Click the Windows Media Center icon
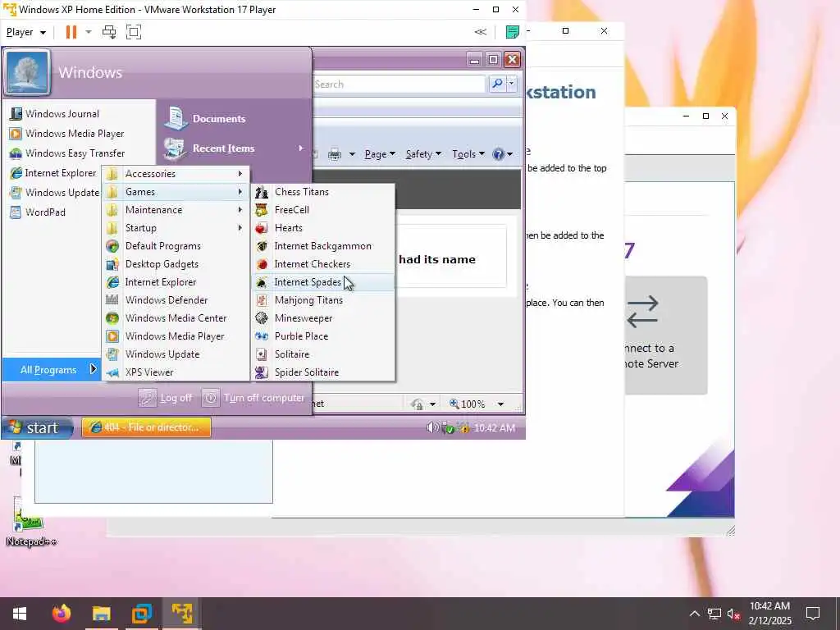 [112, 318]
